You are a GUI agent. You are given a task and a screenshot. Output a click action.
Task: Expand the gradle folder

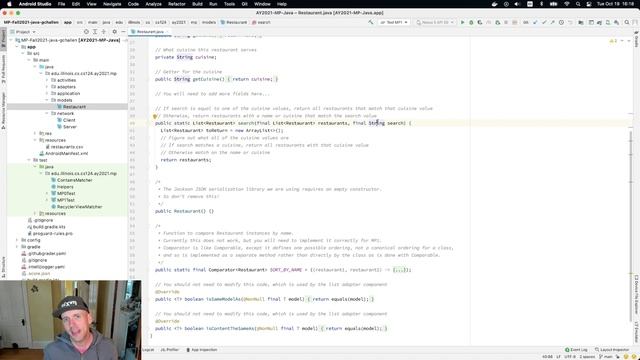pyautogui.click(x=17, y=247)
